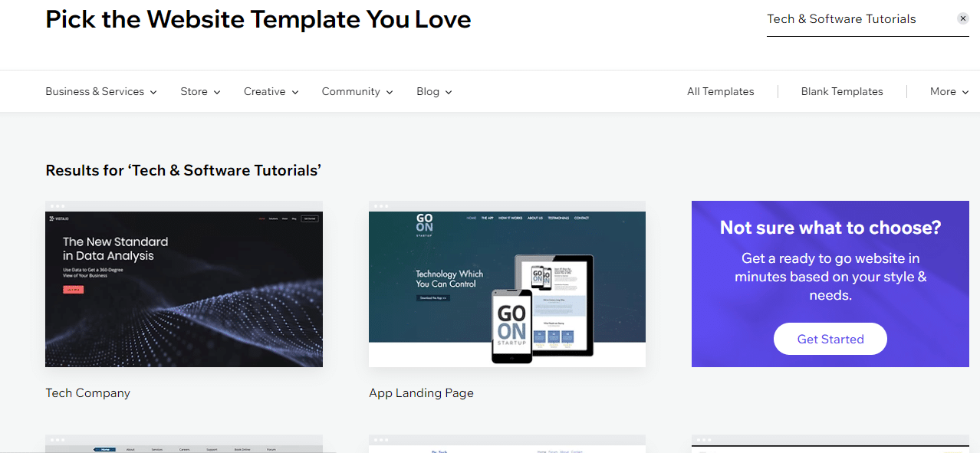The height and width of the screenshot is (453, 980).
Task: Click the partially visible template below Tech Company
Action: coord(183,445)
